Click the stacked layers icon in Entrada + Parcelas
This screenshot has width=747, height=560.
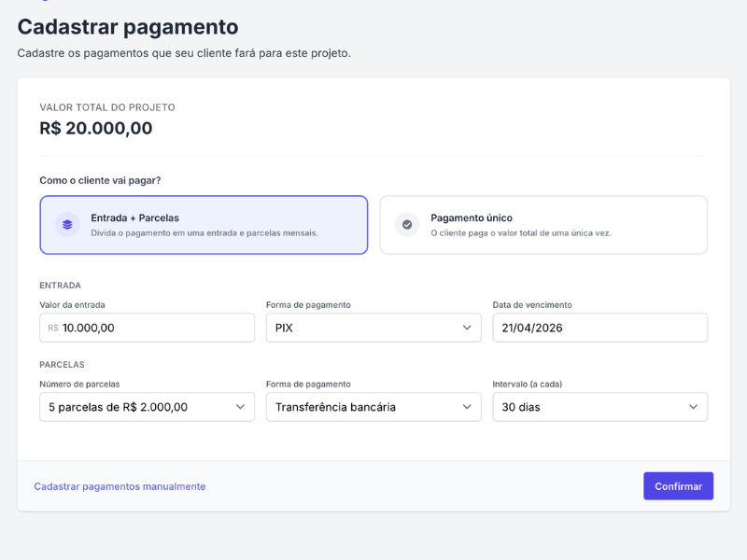(67, 224)
